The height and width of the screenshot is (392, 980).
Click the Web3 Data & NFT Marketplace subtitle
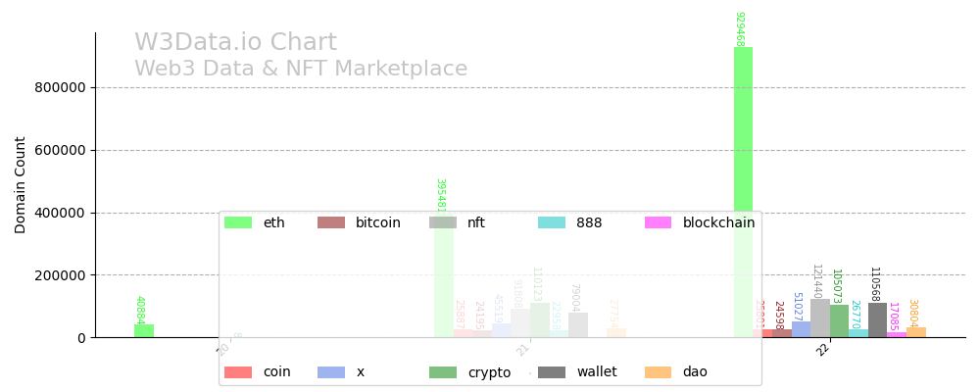[301, 70]
